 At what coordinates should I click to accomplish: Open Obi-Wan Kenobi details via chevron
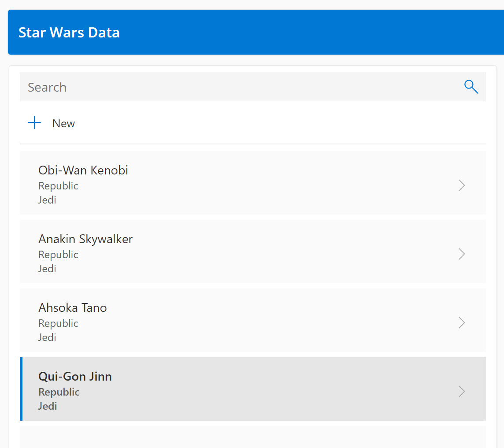[462, 185]
